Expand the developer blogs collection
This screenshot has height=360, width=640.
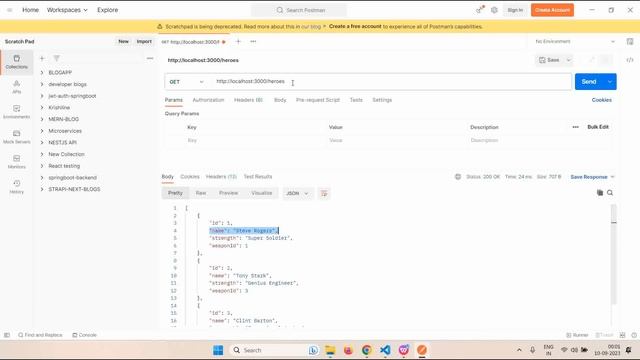click(x=42, y=84)
